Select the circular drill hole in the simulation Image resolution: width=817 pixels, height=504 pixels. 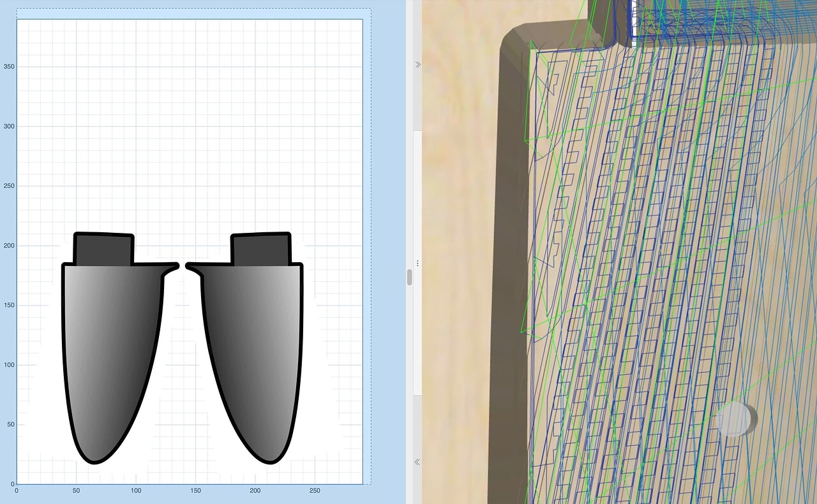pyautogui.click(x=735, y=419)
